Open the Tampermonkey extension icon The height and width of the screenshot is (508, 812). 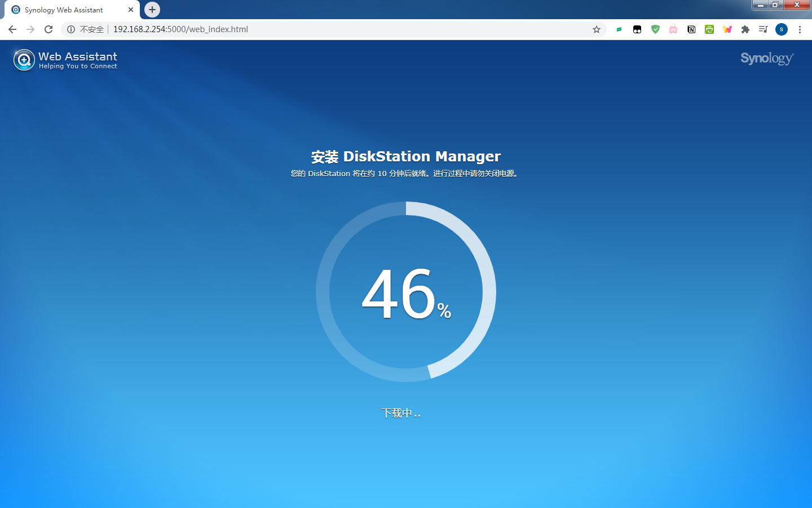(x=637, y=29)
